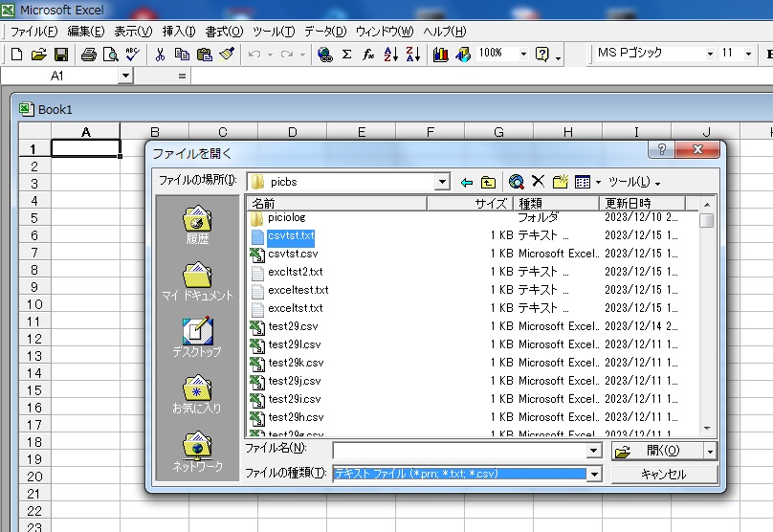This screenshot has height=532, width=773.
Task: Open デスクトップ place in sidebar
Action: point(197,338)
